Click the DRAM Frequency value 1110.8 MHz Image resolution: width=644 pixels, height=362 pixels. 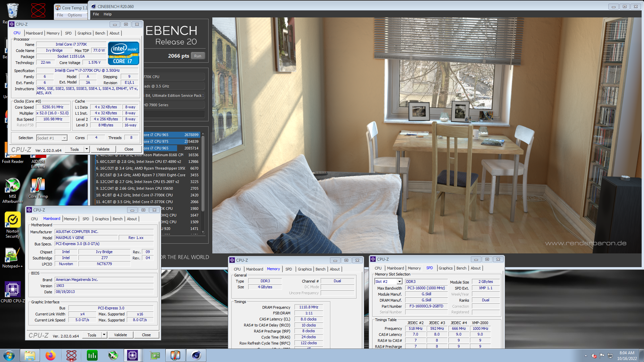(x=309, y=307)
